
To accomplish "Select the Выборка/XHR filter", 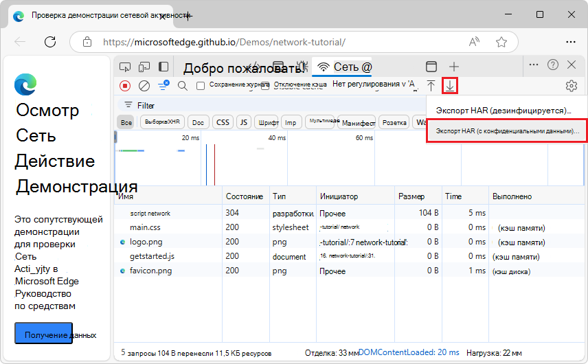I will (x=162, y=122).
